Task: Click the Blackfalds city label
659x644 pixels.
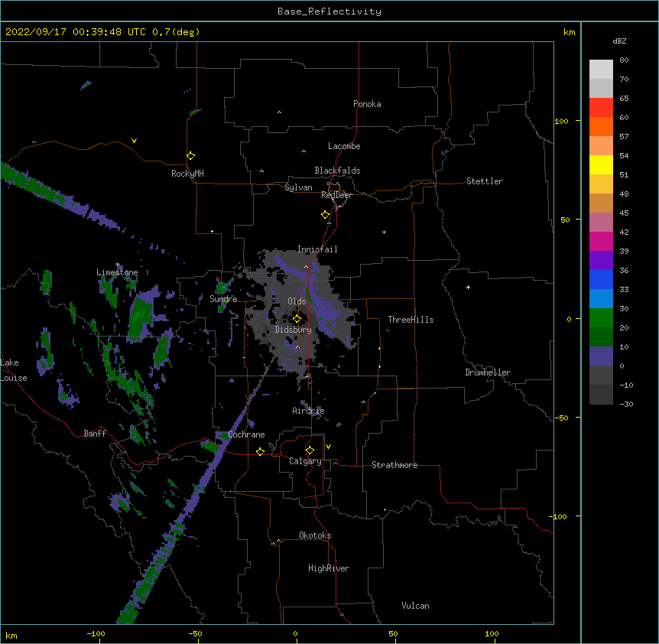Action: coord(337,171)
